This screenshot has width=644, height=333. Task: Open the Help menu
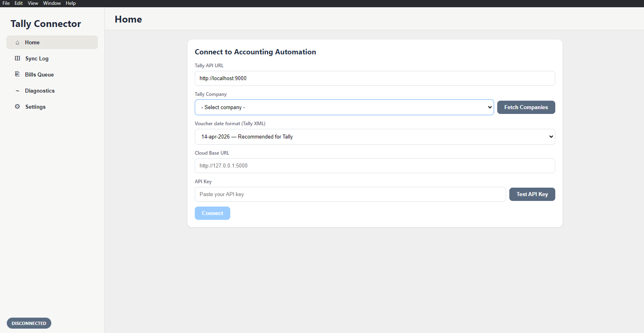(71, 3)
